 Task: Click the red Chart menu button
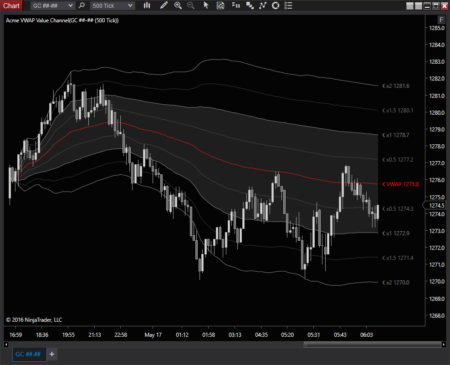[x=11, y=5]
